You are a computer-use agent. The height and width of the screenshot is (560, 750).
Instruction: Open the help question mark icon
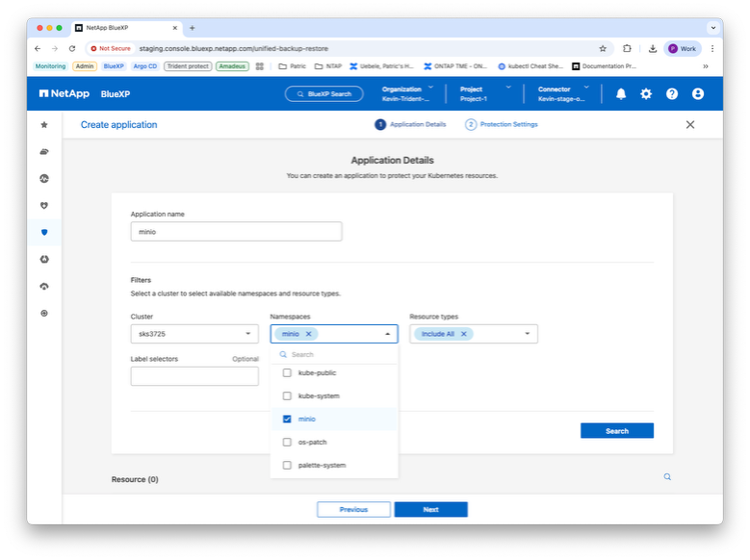pyautogui.click(x=672, y=93)
